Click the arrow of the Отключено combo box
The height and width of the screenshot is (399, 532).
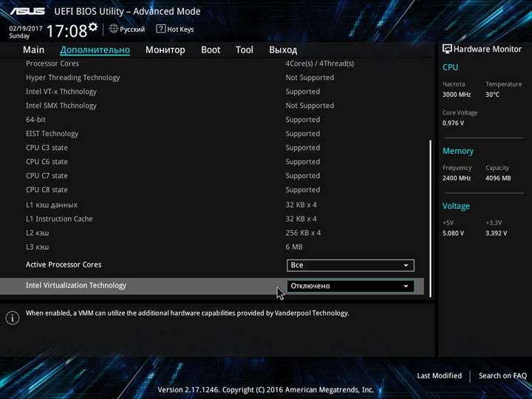click(406, 286)
